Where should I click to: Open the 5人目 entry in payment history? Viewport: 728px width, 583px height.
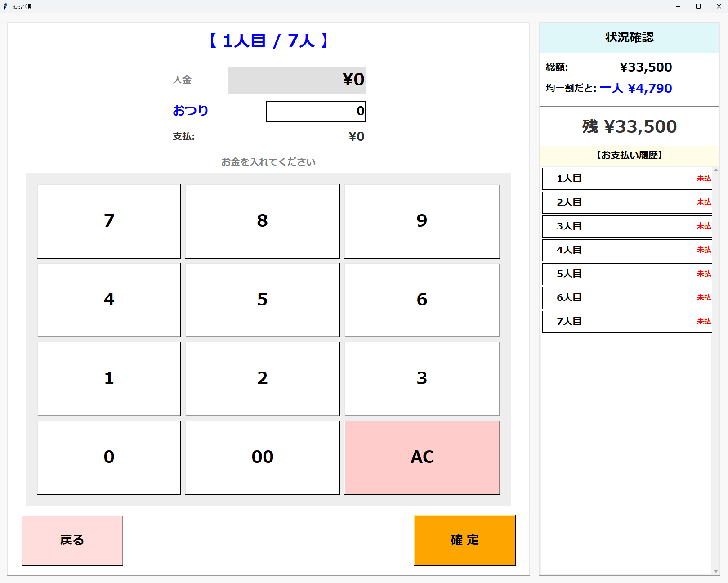[x=627, y=274]
